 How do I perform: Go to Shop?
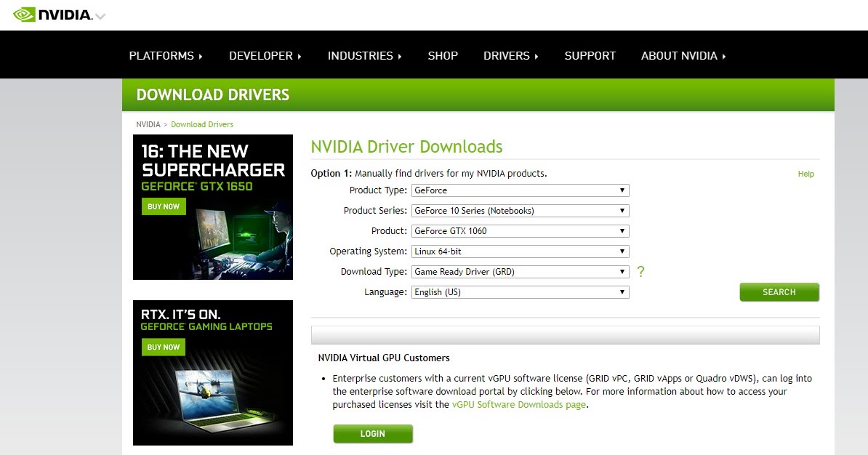443,56
